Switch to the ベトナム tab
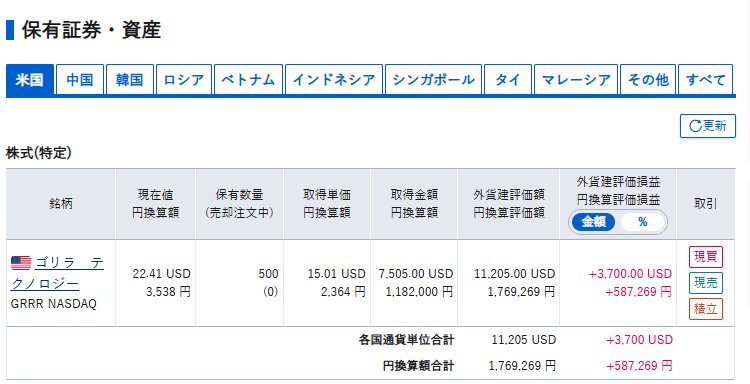The width and height of the screenshot is (750, 384). tap(248, 80)
